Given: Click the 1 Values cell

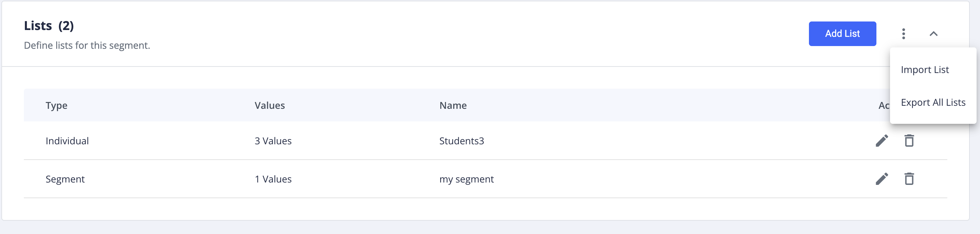Looking at the screenshot, I should point(273,179).
